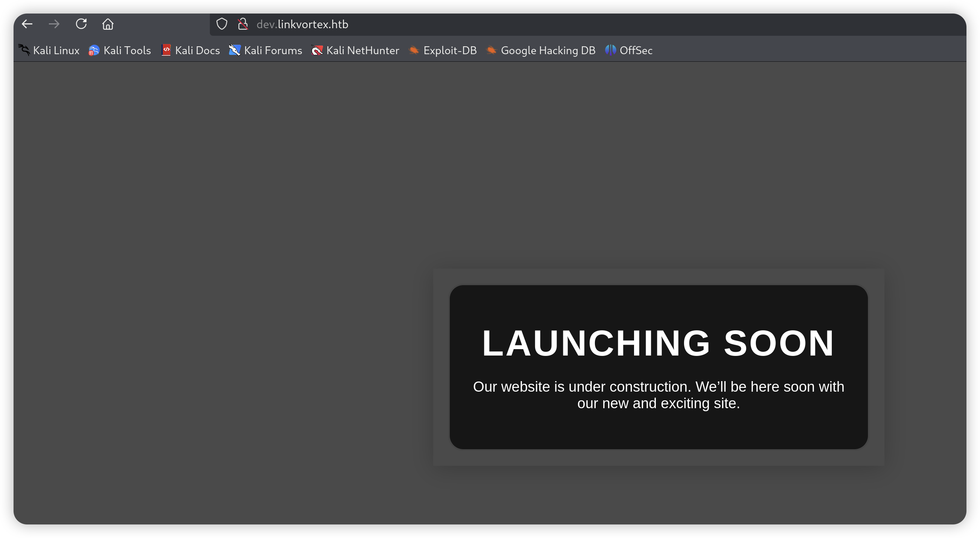This screenshot has height=538, width=980.
Task: Open the Kali Forums bookmark
Action: point(265,50)
